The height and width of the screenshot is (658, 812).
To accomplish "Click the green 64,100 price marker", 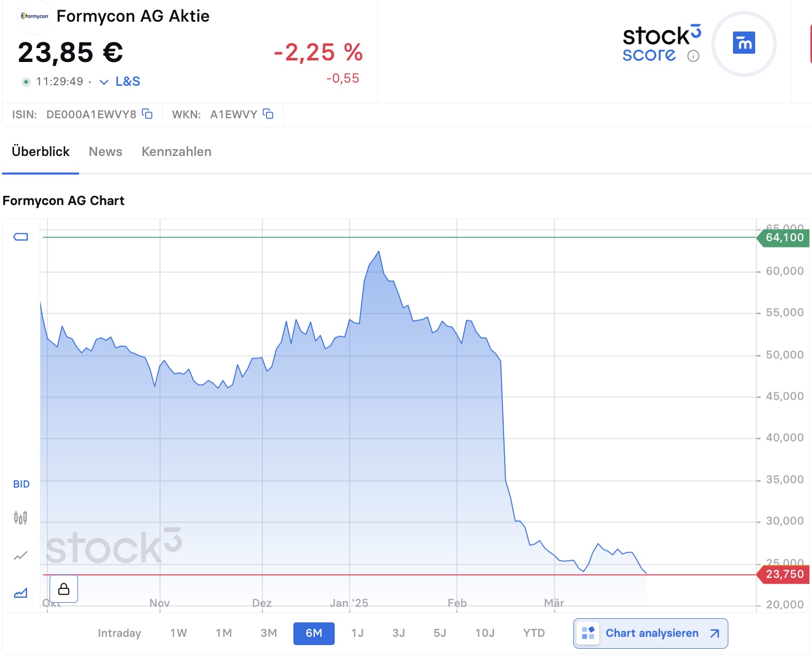I will tap(783, 238).
